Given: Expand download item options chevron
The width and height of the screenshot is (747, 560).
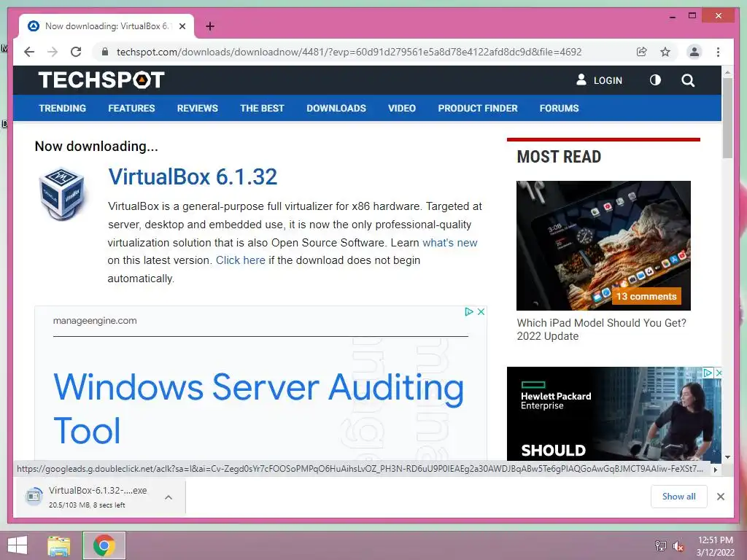Looking at the screenshot, I should click(x=169, y=497).
